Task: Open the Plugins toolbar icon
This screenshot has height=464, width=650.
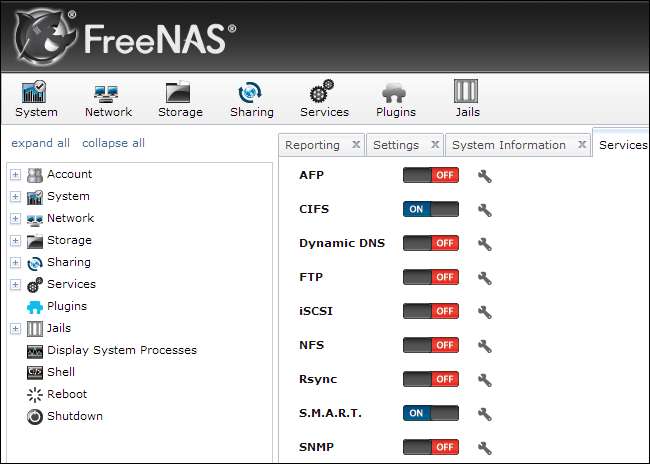Action: (x=396, y=98)
